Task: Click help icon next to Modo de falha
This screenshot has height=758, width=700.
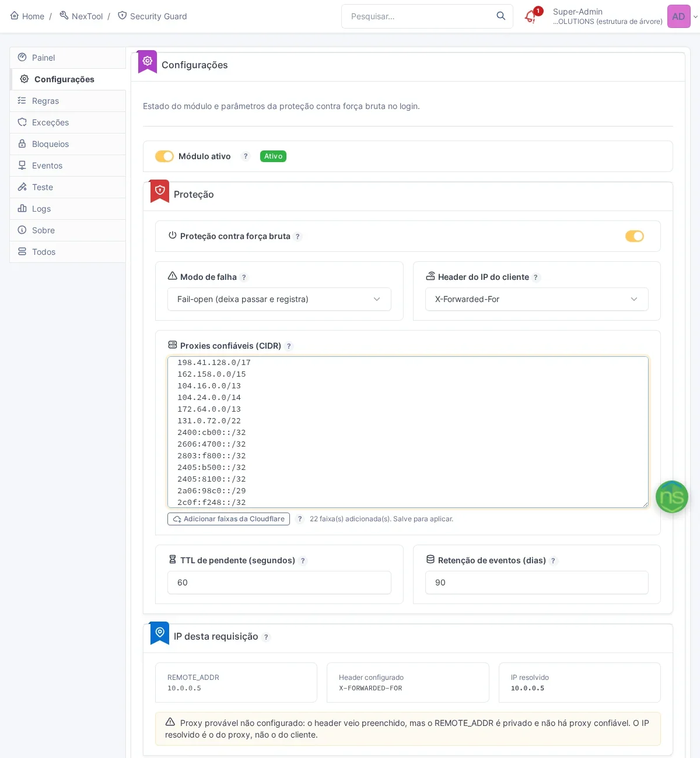Action: (x=244, y=278)
